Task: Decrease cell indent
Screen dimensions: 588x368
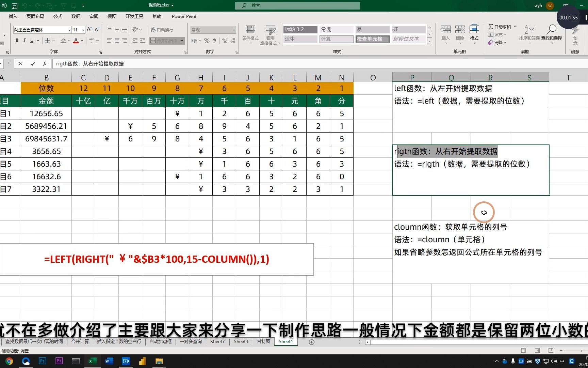Action: [x=135, y=41]
